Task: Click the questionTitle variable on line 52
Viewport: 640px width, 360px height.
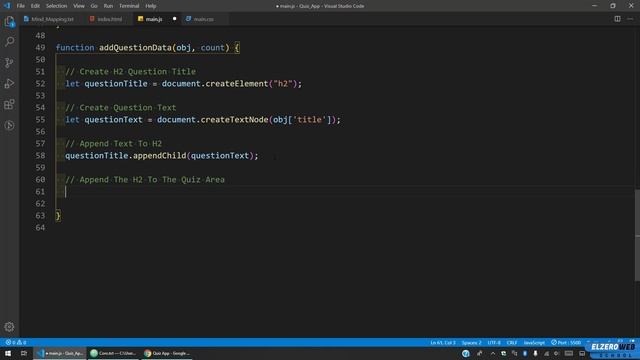Action: [116, 83]
